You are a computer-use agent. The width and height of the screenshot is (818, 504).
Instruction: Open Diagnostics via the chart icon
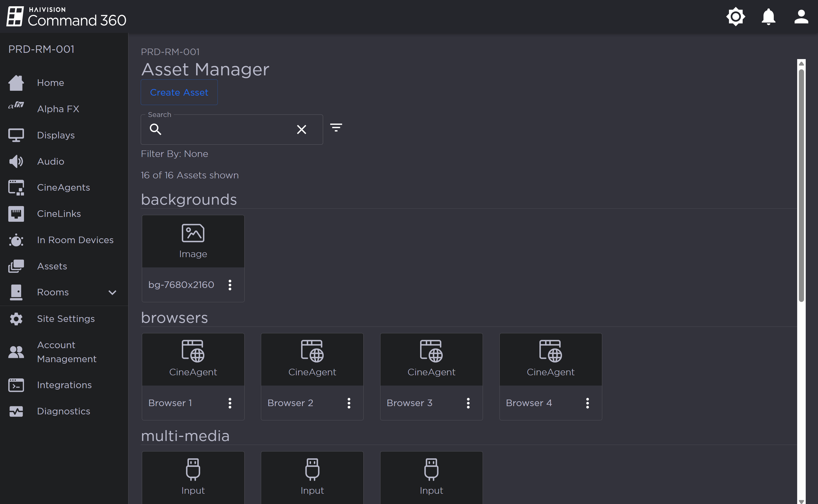(16, 411)
